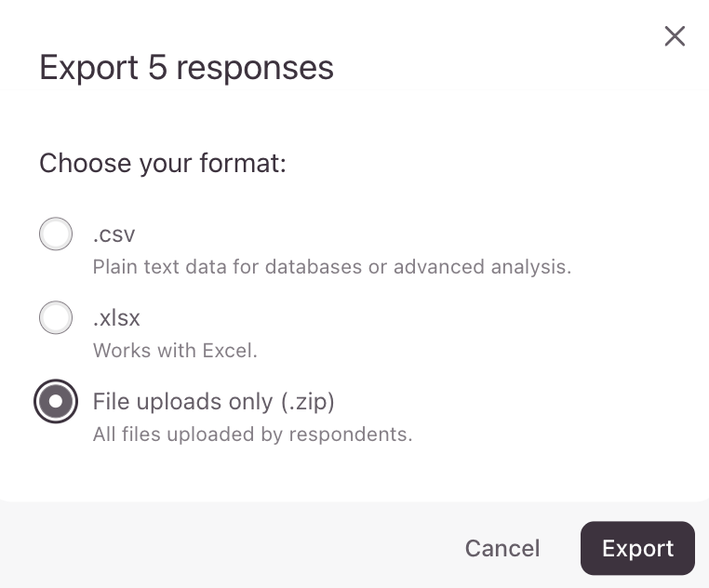Click the "File uploads only (.zip)" label
Screen dimensions: 709x588
point(213,402)
